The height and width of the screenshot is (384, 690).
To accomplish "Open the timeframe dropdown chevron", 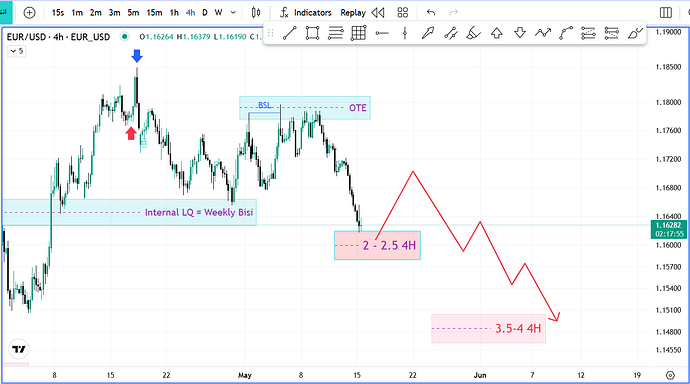I will (x=233, y=13).
